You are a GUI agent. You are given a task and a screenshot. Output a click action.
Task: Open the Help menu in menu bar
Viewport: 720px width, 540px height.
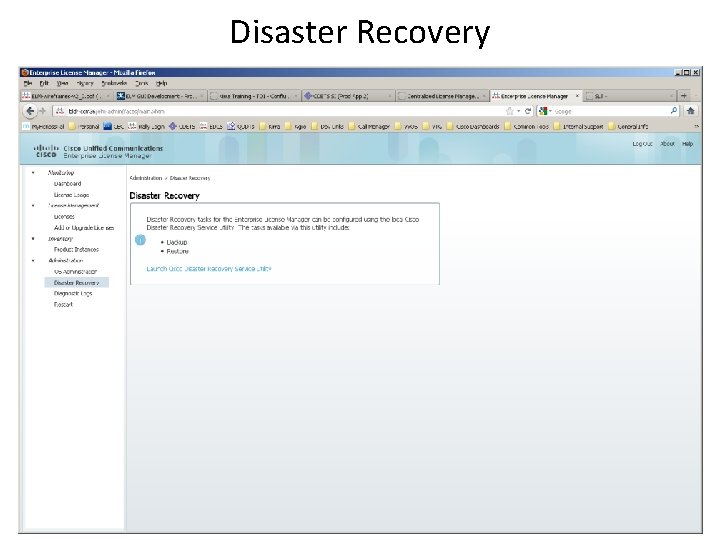[x=162, y=83]
